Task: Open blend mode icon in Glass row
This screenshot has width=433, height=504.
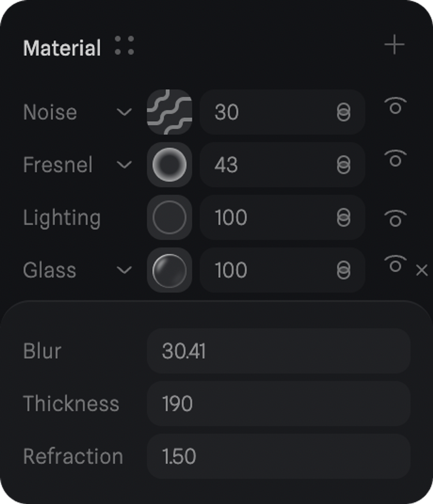Action: tap(343, 270)
